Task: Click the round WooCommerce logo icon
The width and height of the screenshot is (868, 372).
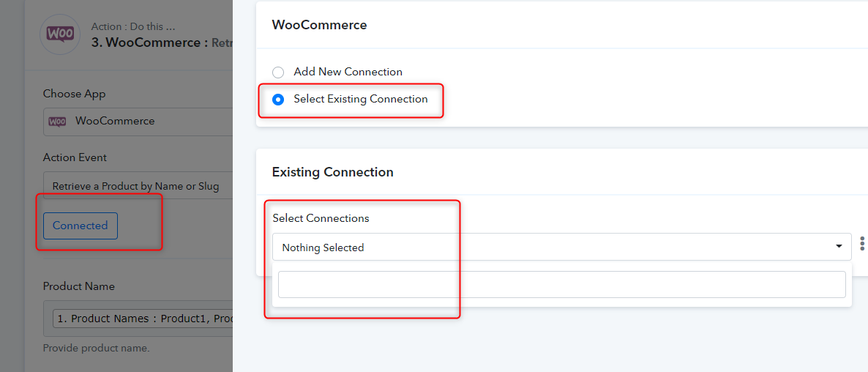Action: pyautogui.click(x=60, y=34)
